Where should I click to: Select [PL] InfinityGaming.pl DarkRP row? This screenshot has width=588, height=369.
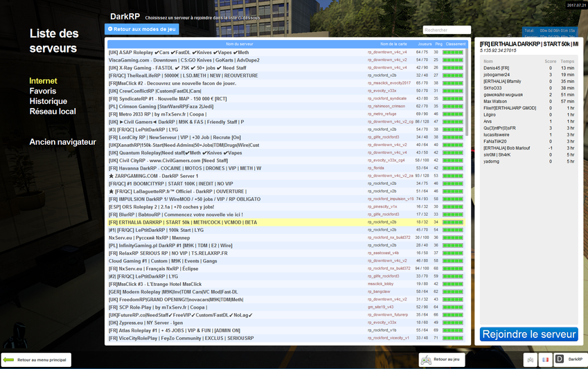click(286, 246)
